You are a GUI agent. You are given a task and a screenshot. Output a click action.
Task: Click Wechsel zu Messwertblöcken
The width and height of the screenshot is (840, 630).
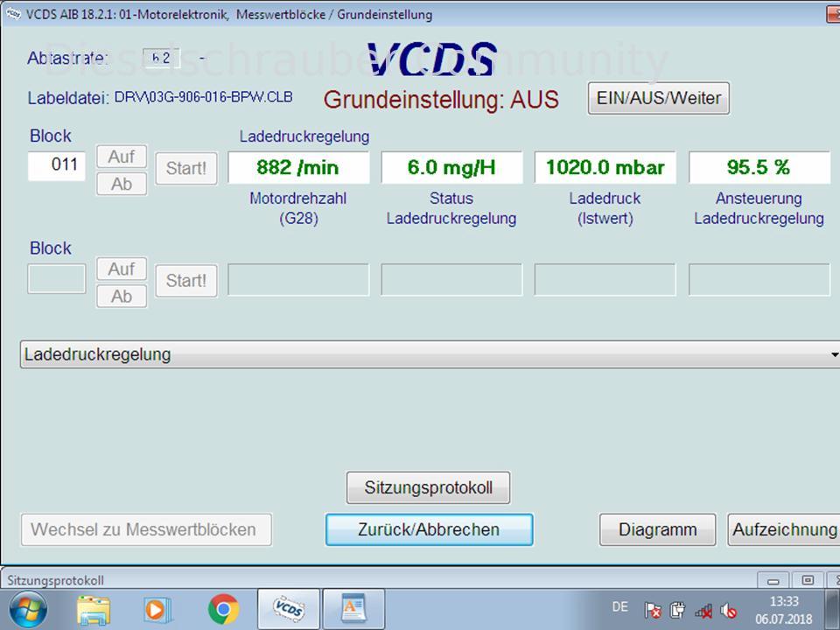146,530
